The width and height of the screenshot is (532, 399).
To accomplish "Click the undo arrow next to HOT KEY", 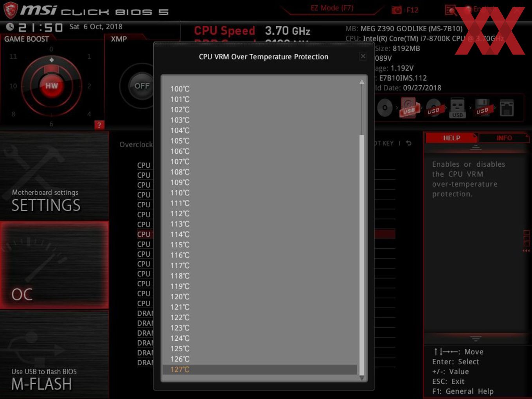I will pyautogui.click(x=409, y=143).
